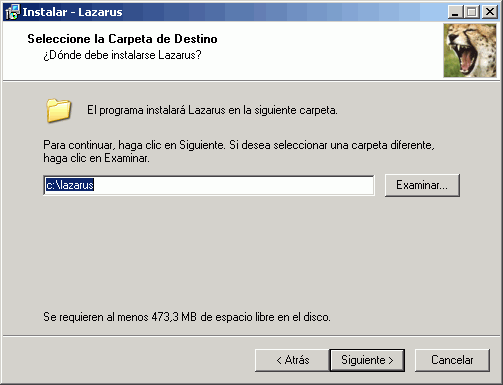Click the Seleccione la Carpeta de Destino heading
503x385 pixels.
point(122,39)
